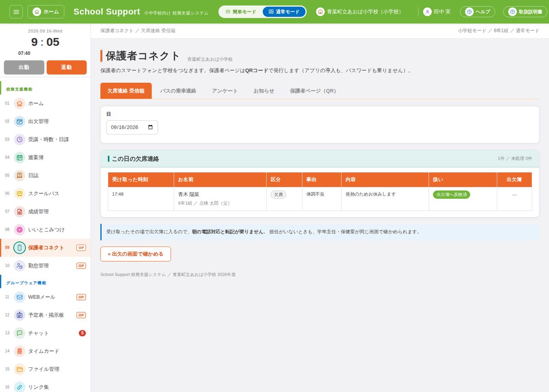Click the 成績管理 sidebar icon
549x392 pixels.
pyautogui.click(x=19, y=211)
